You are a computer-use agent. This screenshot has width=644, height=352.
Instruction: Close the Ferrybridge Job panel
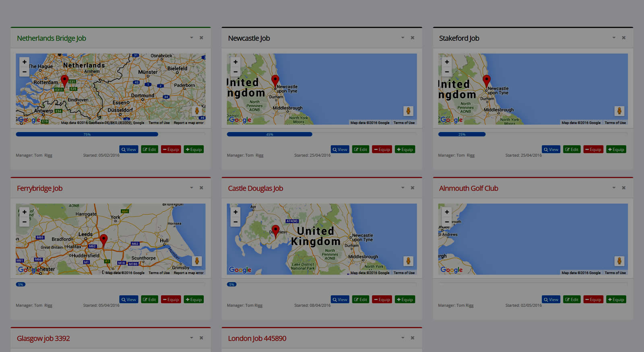[x=201, y=188]
